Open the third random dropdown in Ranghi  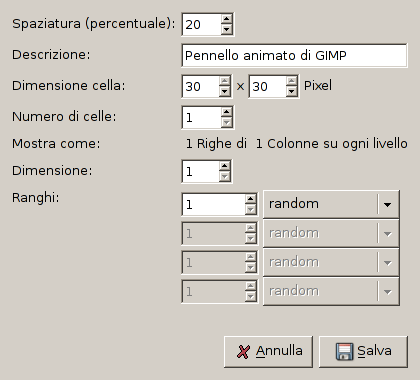click(x=331, y=262)
